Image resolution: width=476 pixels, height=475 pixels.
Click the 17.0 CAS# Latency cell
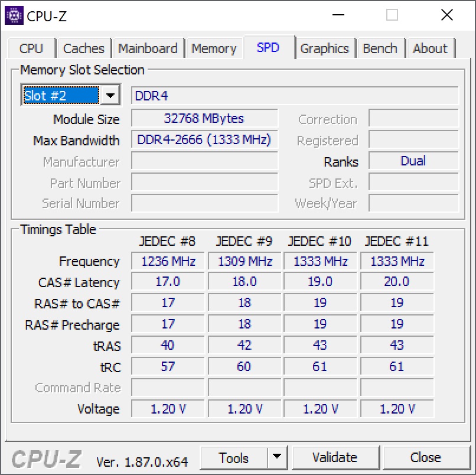point(168,282)
